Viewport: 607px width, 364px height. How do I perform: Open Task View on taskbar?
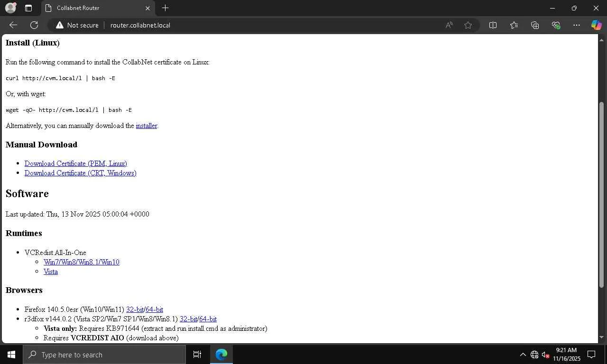[197, 355]
